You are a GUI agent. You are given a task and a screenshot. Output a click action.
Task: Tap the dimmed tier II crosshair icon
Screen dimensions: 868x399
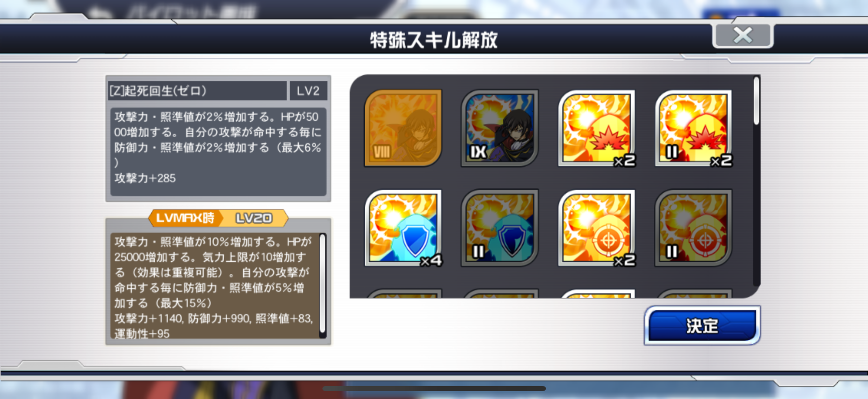[693, 228]
